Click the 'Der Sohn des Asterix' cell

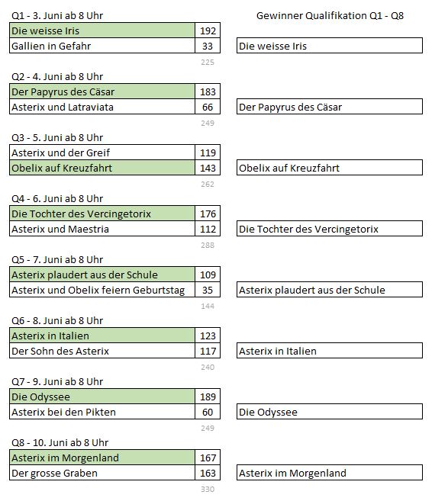pyautogui.click(x=102, y=351)
